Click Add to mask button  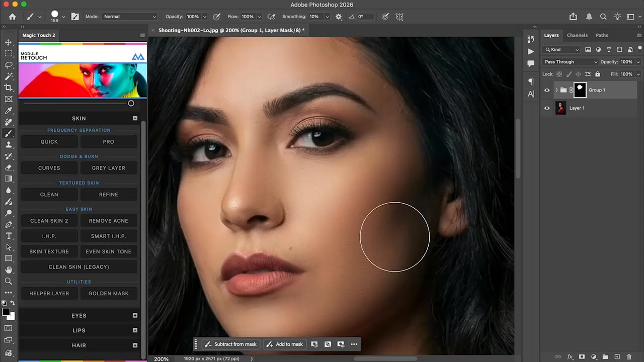click(284, 344)
